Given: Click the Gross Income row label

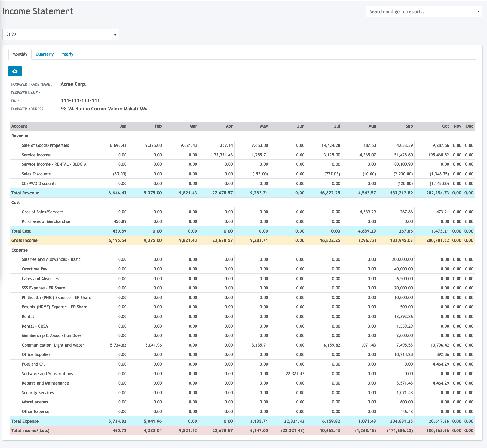Looking at the screenshot, I should 24,240.
